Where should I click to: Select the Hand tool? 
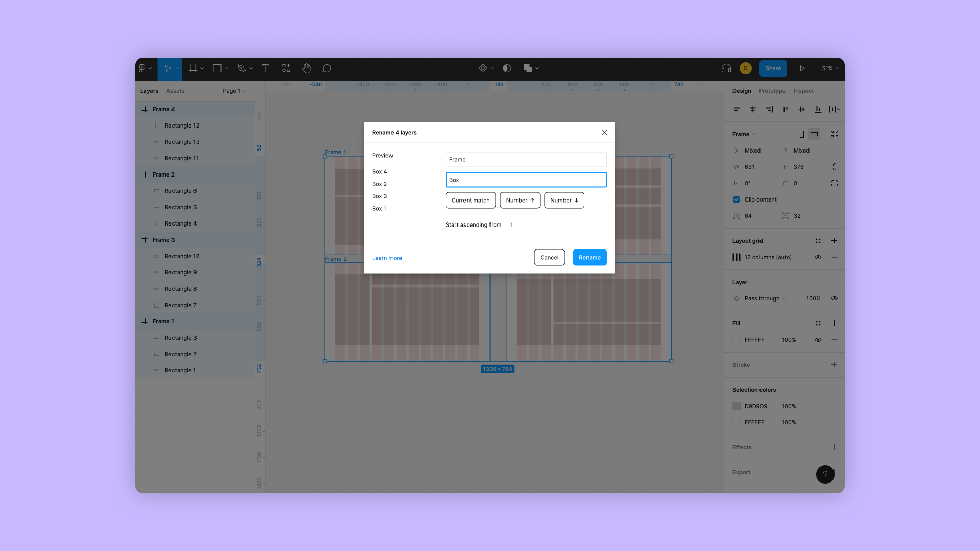coord(306,68)
